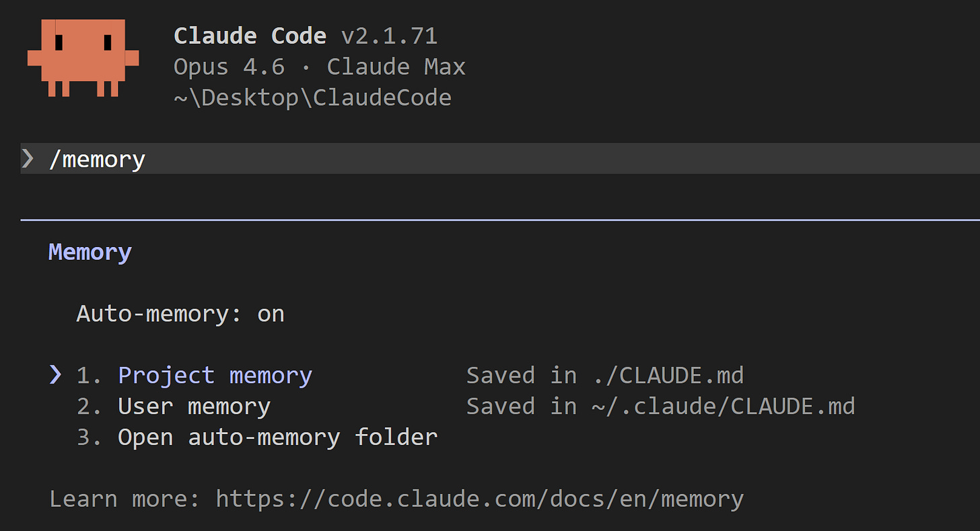Click the Claude Code mascot logo icon
Viewport: 980px width, 531px height.
tap(82, 59)
